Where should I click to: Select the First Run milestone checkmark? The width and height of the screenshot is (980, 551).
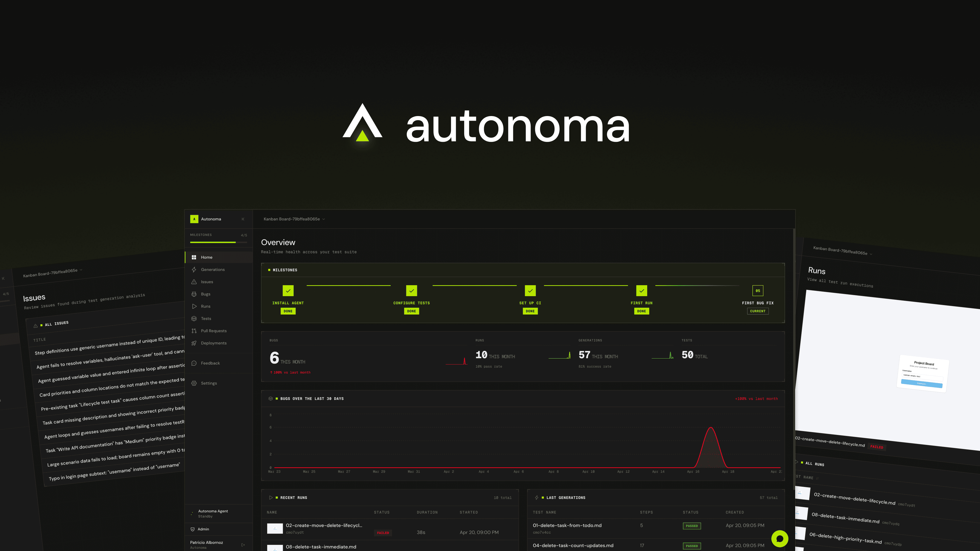click(x=641, y=291)
